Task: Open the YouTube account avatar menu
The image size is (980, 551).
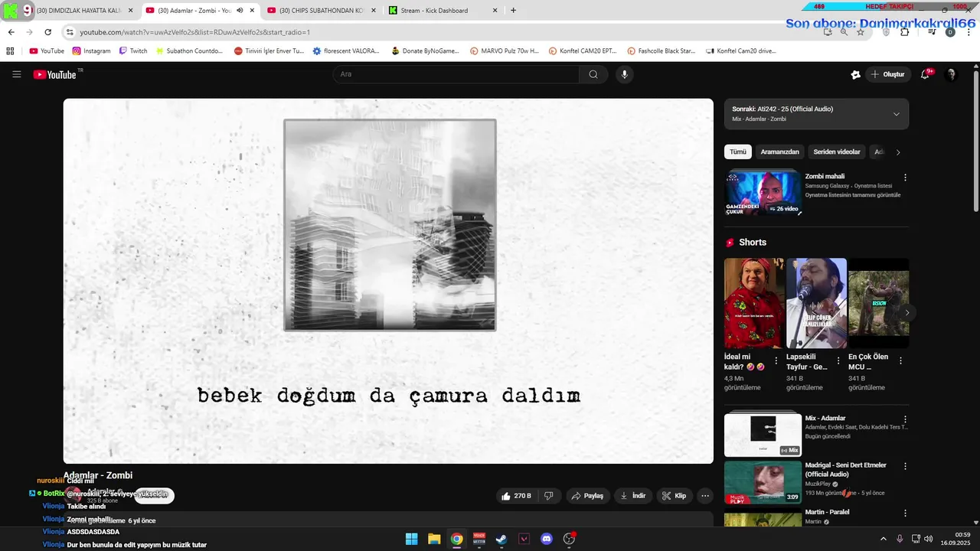Action: 952,74
